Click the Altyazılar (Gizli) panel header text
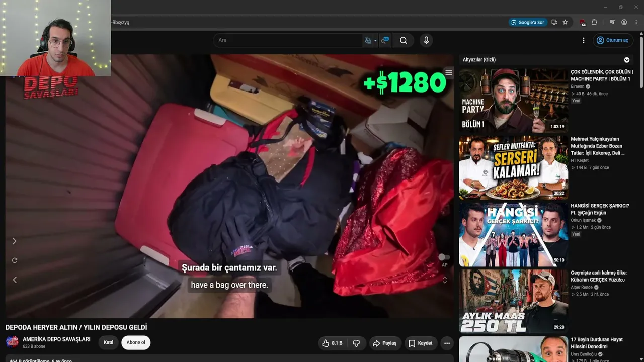The height and width of the screenshot is (362, 644). click(x=479, y=60)
